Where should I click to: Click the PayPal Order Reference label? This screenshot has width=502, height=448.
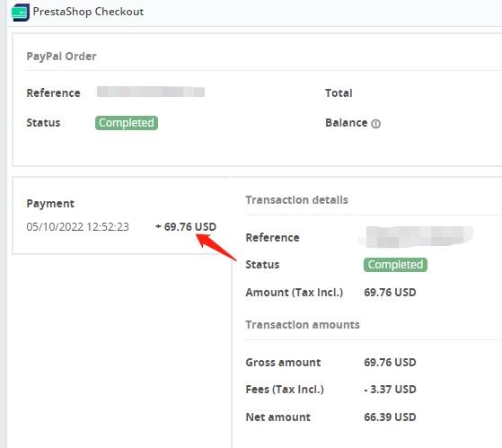pos(54,93)
